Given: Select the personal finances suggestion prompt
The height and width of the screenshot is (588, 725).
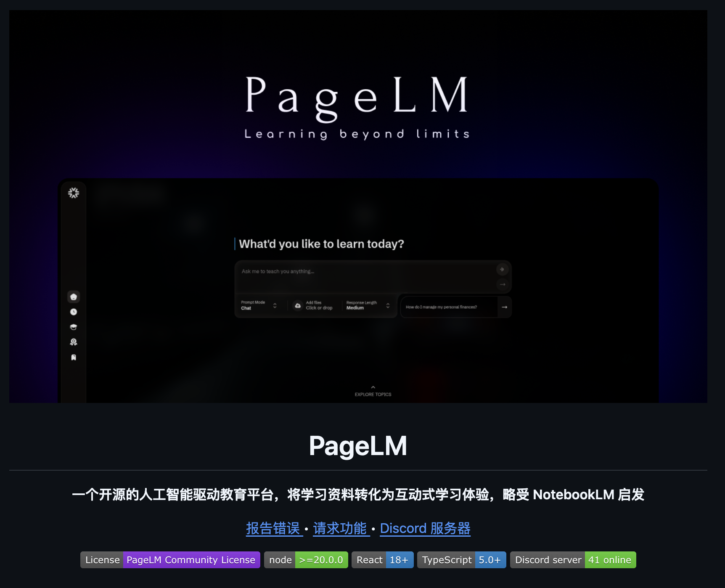Looking at the screenshot, I should click(x=441, y=307).
